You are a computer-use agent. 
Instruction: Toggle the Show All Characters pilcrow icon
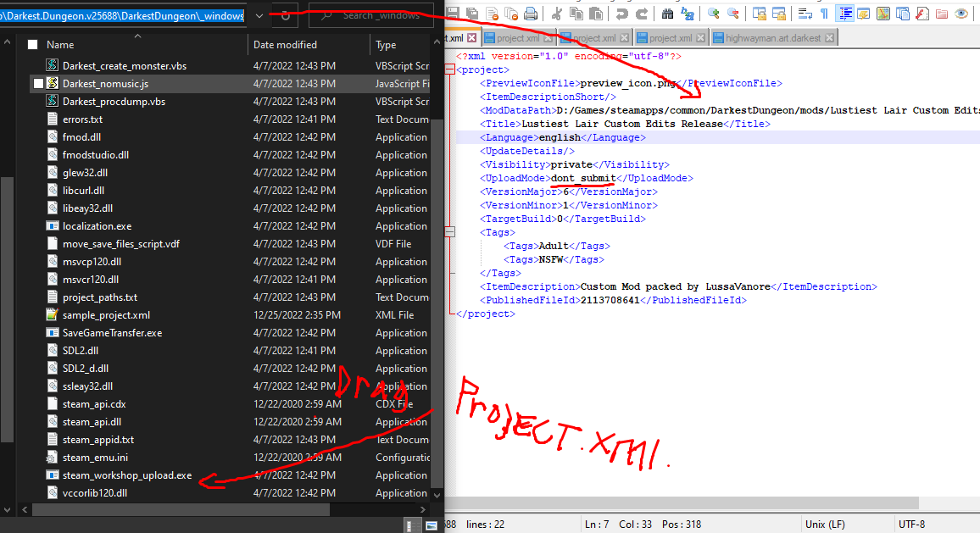pos(824,14)
